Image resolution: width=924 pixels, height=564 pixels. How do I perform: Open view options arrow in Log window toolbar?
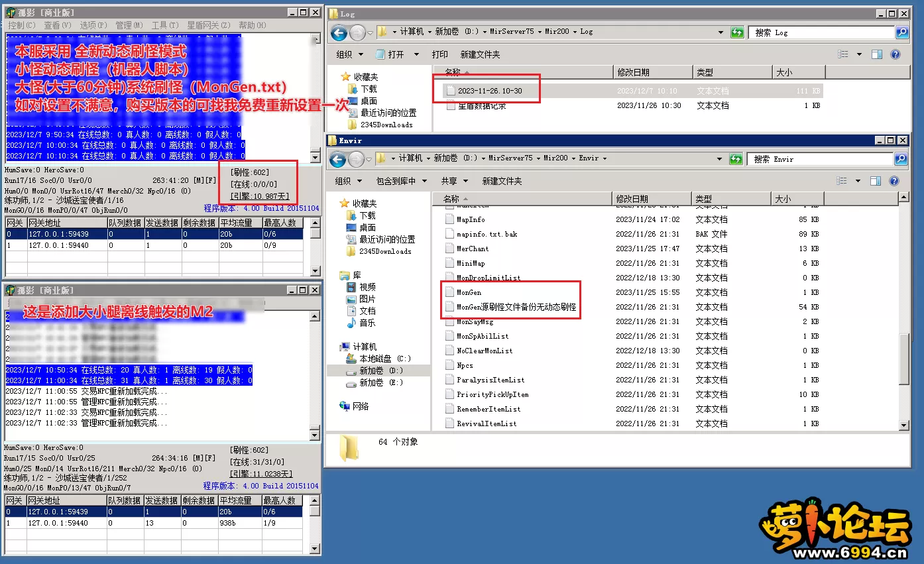[859, 54]
